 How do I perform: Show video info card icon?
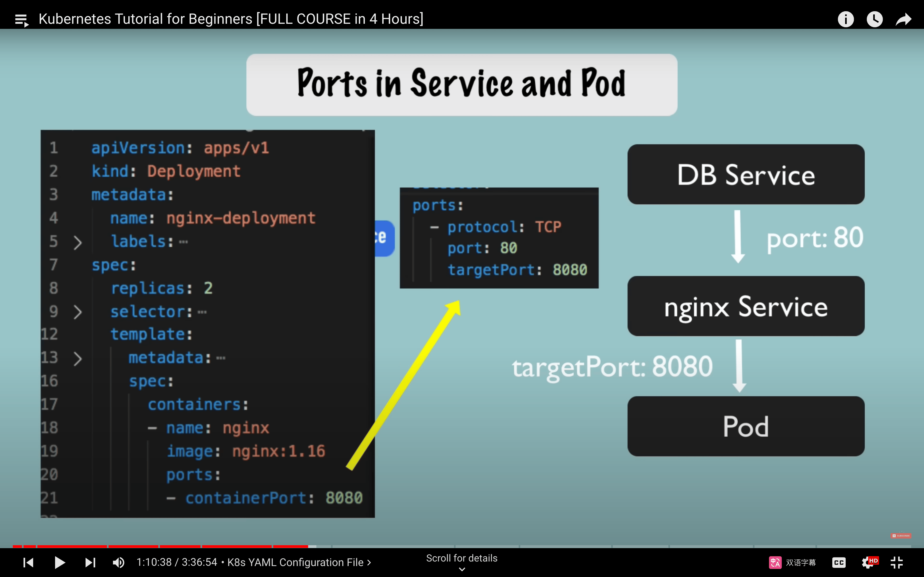[x=845, y=19]
